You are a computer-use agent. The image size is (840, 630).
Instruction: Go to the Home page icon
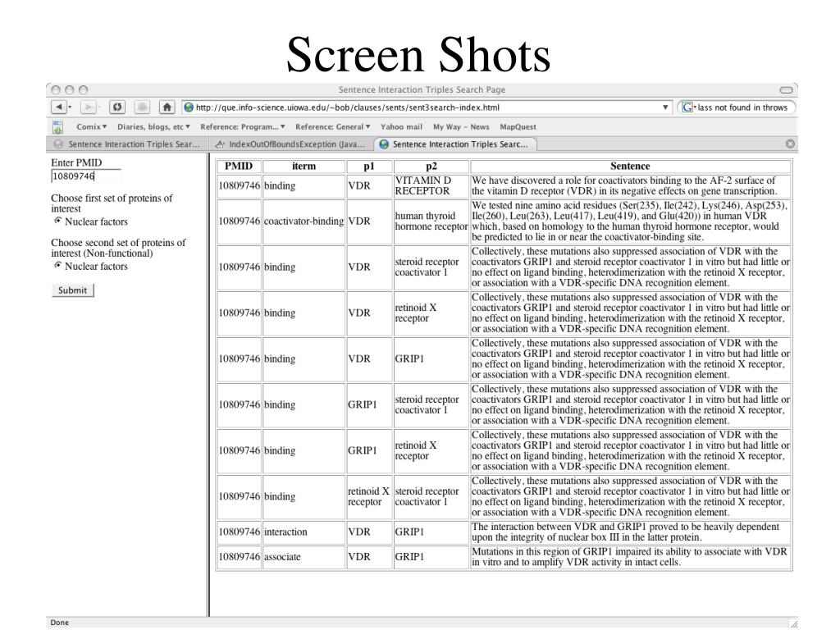click(167, 107)
